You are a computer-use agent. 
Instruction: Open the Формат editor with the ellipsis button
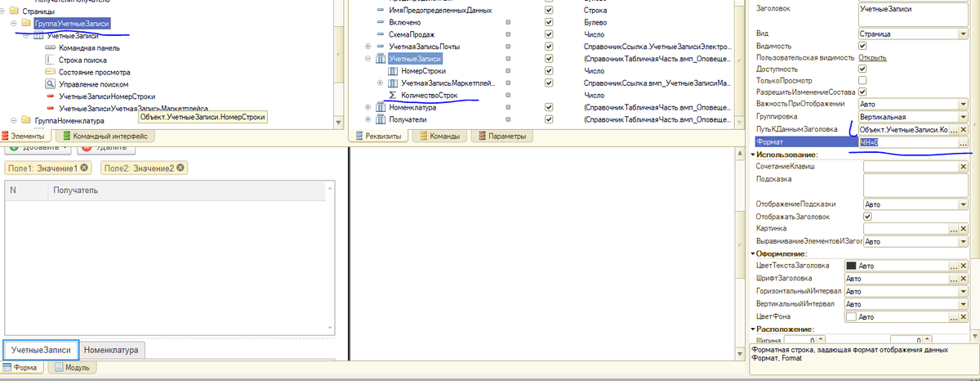(x=963, y=142)
